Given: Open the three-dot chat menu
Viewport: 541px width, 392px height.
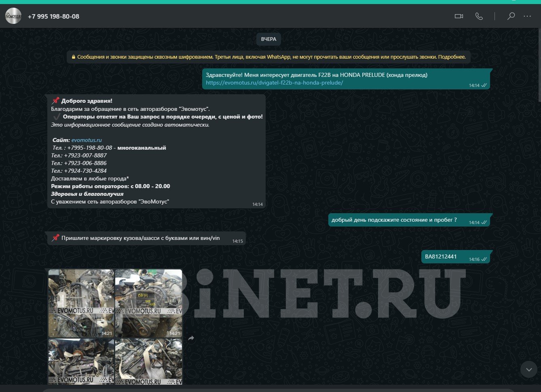Looking at the screenshot, I should pos(527,16).
